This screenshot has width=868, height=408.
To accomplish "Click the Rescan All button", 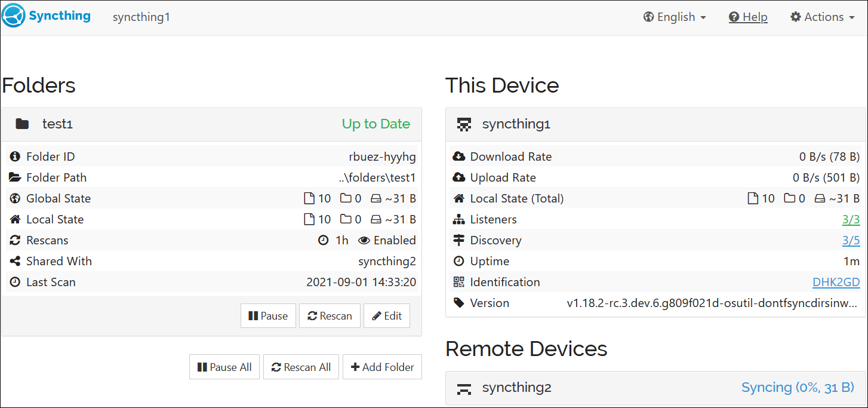I will [x=301, y=367].
